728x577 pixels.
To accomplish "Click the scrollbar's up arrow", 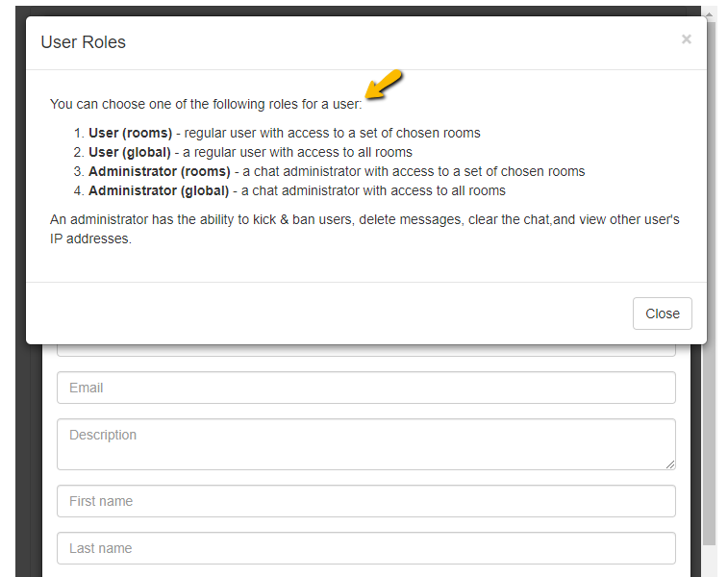I will 710,14.
